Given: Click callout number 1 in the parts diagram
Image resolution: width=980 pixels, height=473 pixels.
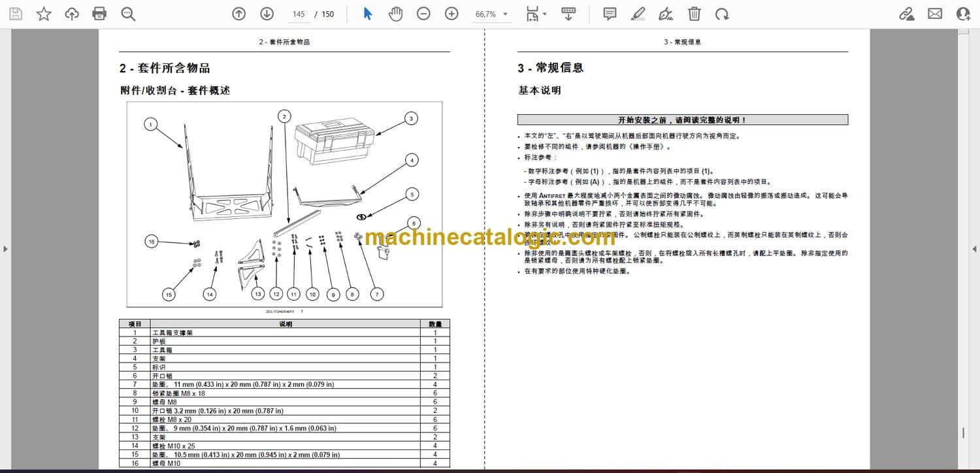Looking at the screenshot, I should pos(151,124).
